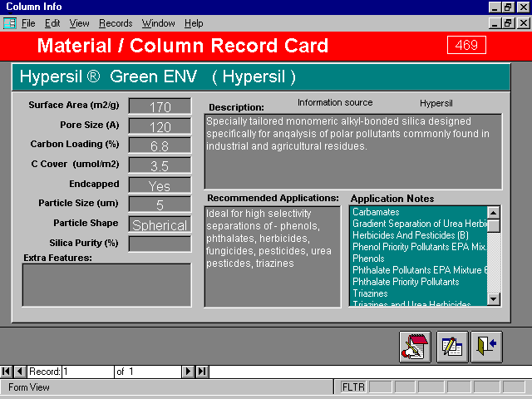Click the Application Notes scroll up arrow

click(x=493, y=213)
